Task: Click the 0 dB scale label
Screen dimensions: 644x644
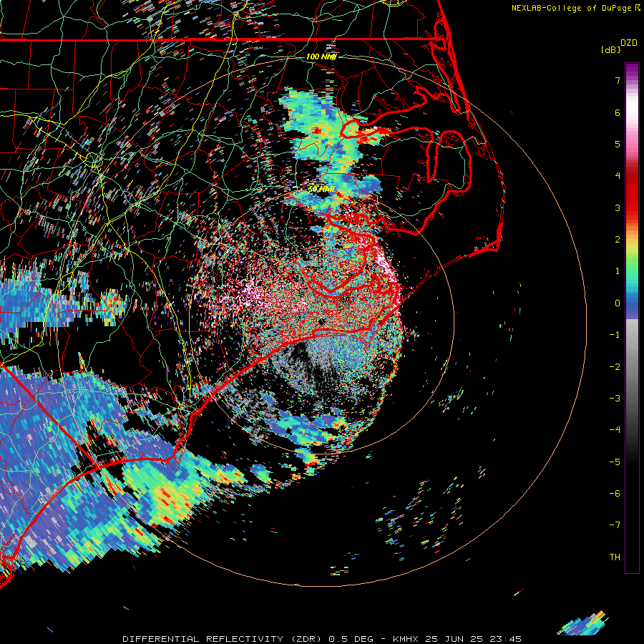Action: click(x=618, y=303)
